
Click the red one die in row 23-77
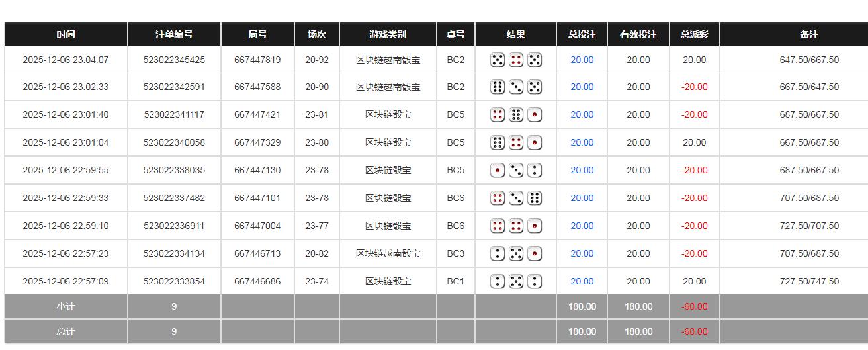point(535,226)
